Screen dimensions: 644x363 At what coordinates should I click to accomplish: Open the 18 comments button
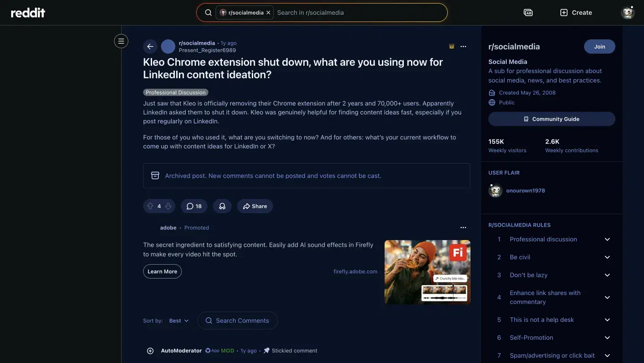(194, 206)
